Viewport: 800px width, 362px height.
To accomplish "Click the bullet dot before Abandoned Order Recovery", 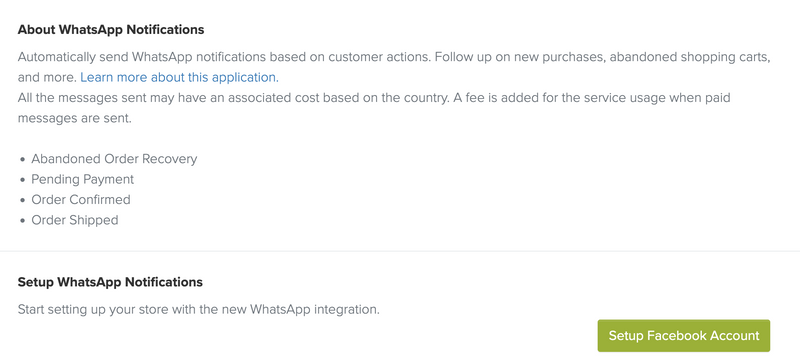I will [22, 160].
